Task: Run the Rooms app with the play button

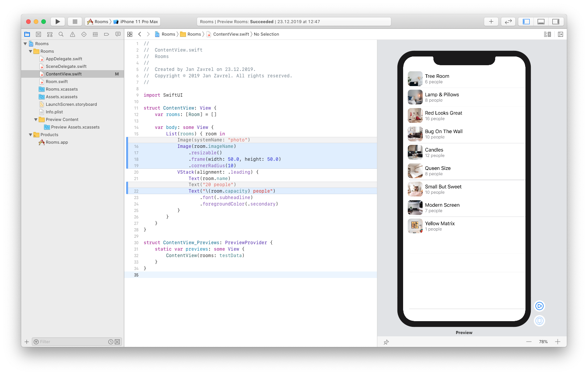Action: point(58,22)
